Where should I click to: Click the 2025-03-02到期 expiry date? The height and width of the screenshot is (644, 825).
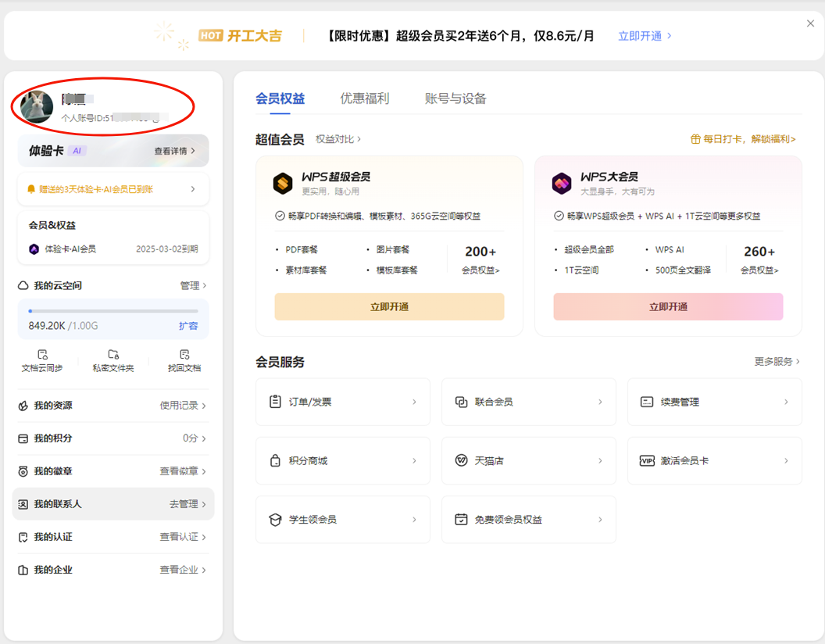[166, 249]
